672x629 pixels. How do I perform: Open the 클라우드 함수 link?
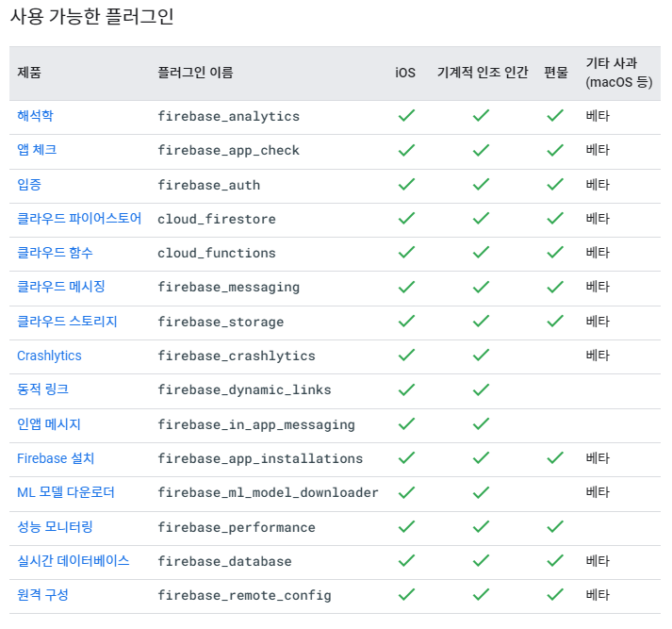[x=55, y=253]
